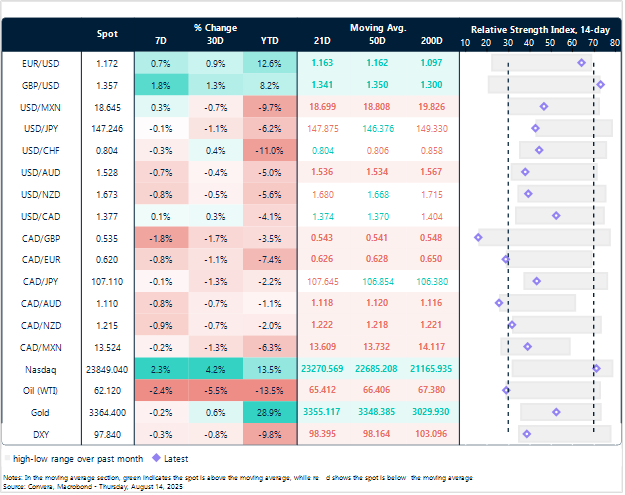
Task: Click the GBP/USD RSI diamond marker
Action: click(x=600, y=84)
